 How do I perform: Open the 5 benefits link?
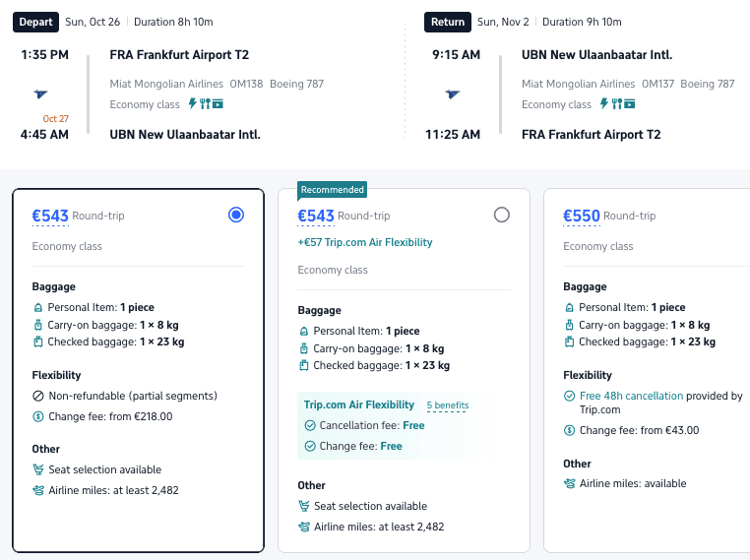tap(448, 405)
